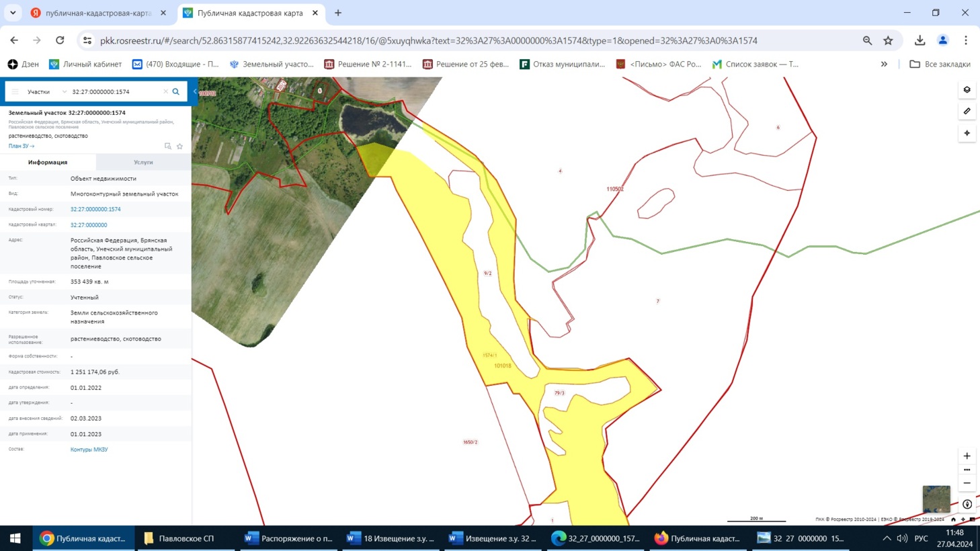Zoom in the map with plus button
The width and height of the screenshot is (980, 551).
pyautogui.click(x=967, y=456)
